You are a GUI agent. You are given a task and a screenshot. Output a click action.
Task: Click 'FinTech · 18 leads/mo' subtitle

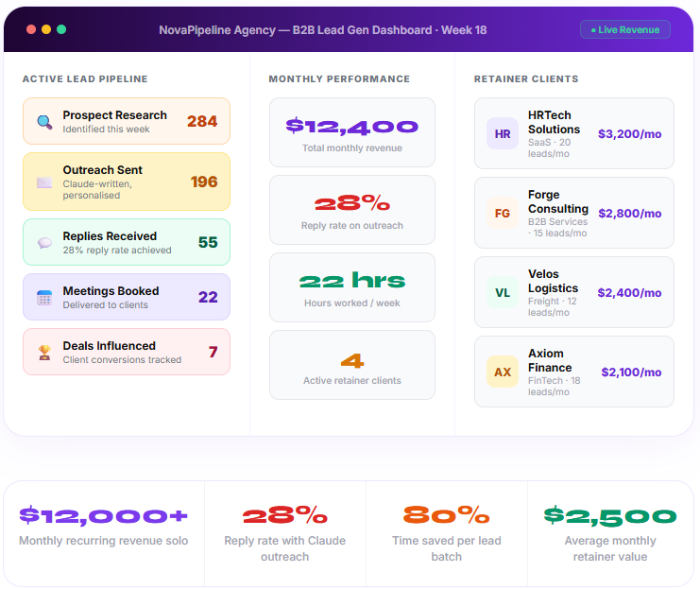click(554, 386)
